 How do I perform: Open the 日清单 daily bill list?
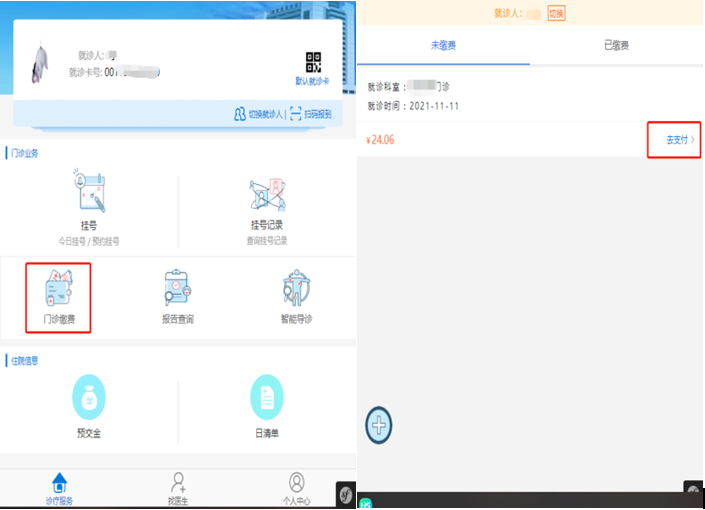(x=266, y=399)
